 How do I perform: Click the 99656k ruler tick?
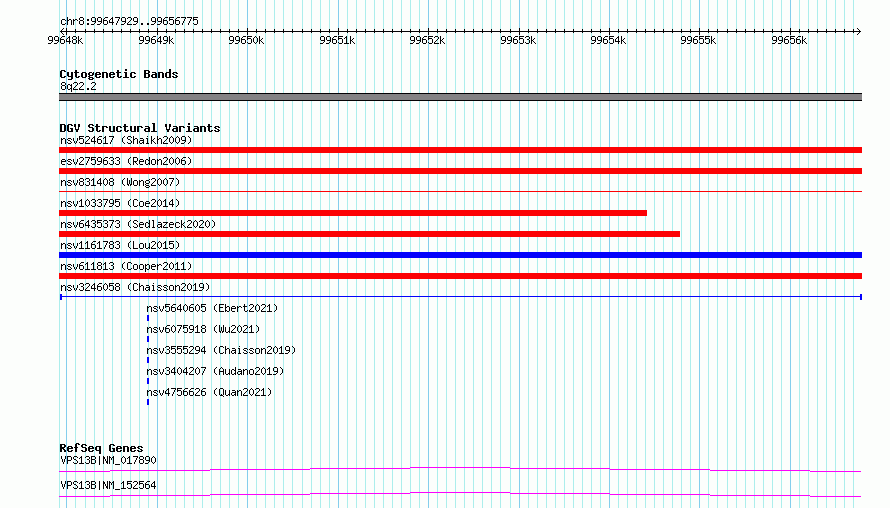[789, 40]
